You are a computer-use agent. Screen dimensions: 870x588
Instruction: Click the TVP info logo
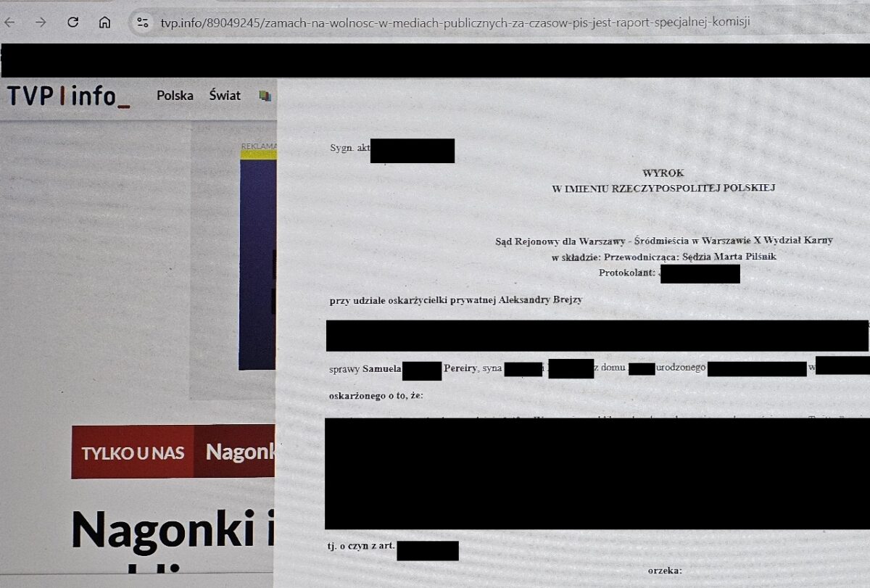click(68, 96)
